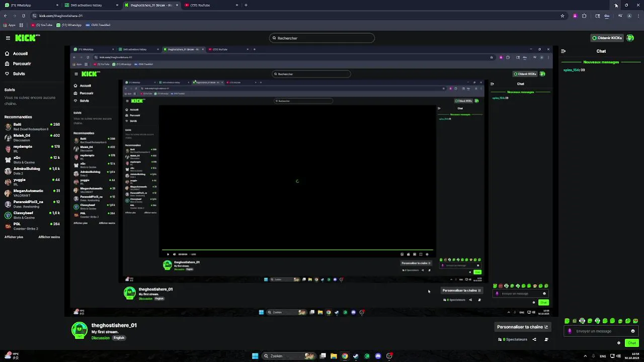Open the Windows Start menu
The width and height of the screenshot is (644, 362).
coord(255,356)
